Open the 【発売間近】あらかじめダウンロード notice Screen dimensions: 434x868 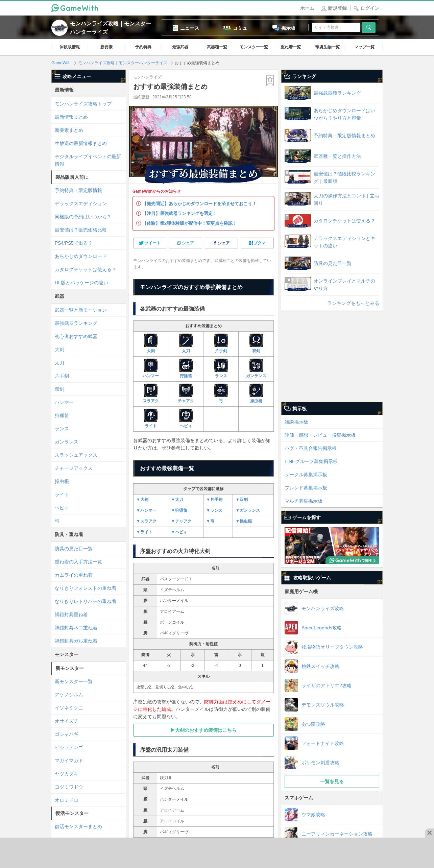(x=199, y=203)
